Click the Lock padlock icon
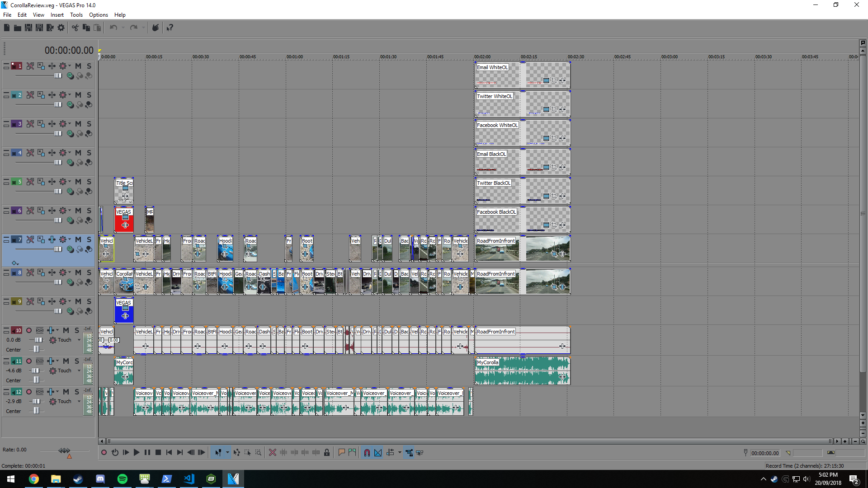Image resolution: width=868 pixels, height=488 pixels. point(327,452)
